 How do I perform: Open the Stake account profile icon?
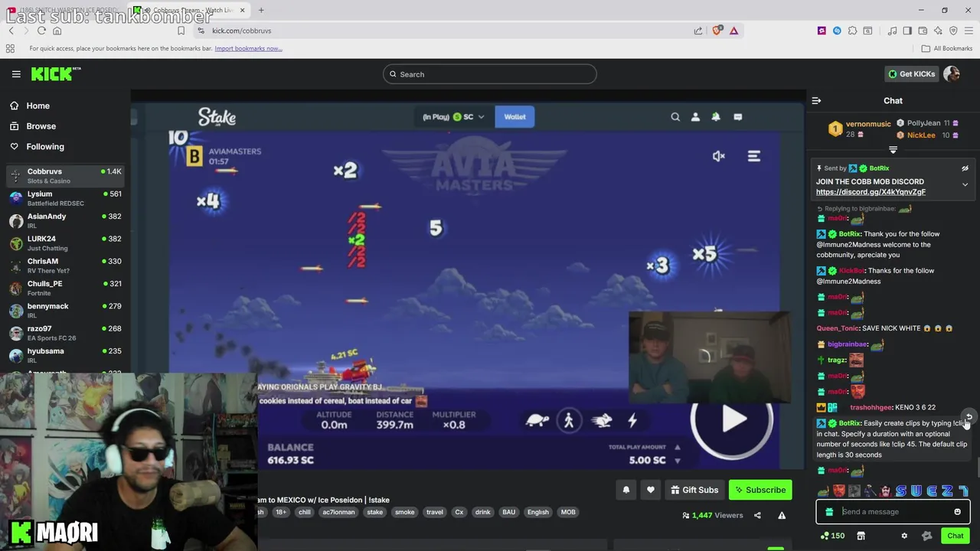point(695,117)
